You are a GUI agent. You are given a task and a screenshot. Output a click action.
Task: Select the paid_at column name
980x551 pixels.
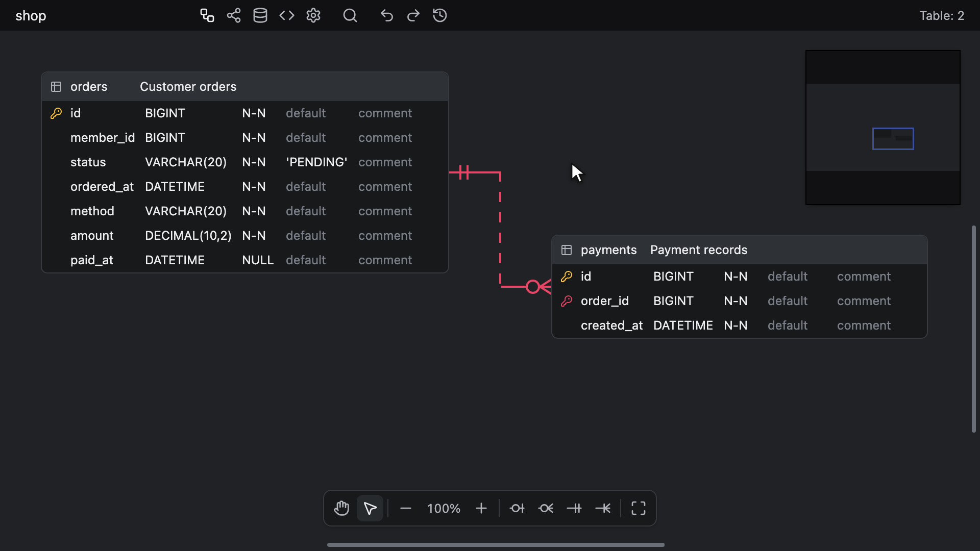click(x=92, y=260)
